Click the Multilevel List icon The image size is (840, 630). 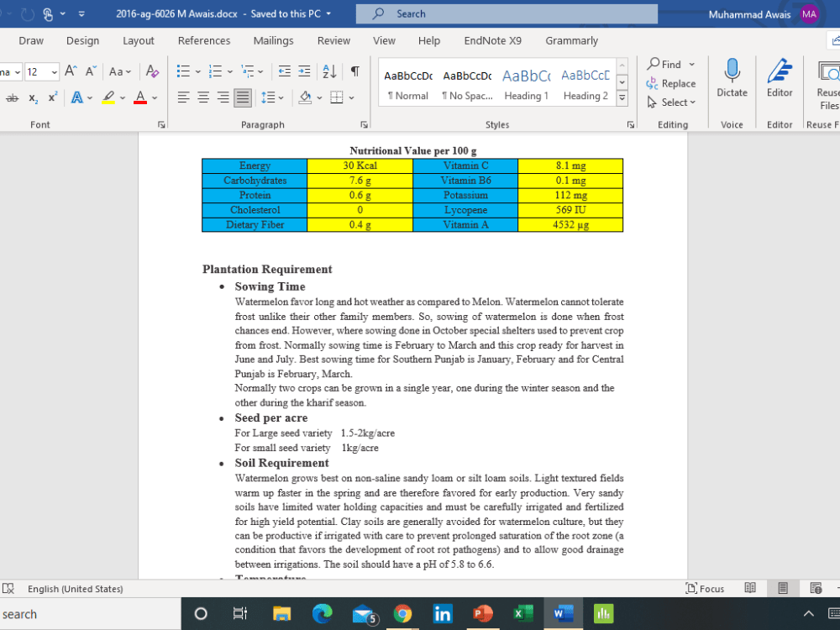(x=247, y=71)
